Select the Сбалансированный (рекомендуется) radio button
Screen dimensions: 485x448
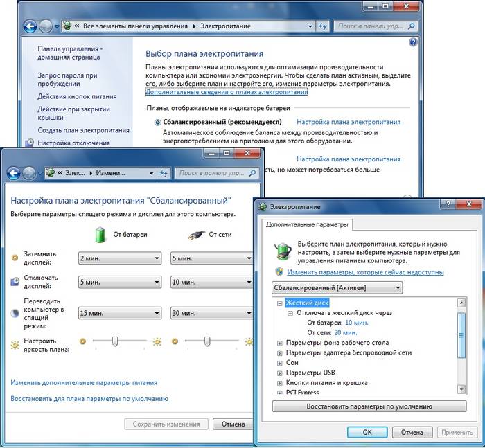pos(157,122)
